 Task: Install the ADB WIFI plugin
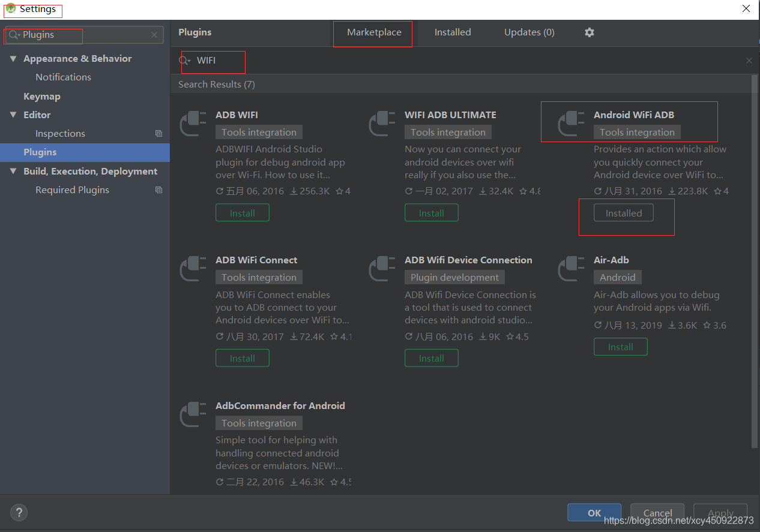click(x=243, y=213)
